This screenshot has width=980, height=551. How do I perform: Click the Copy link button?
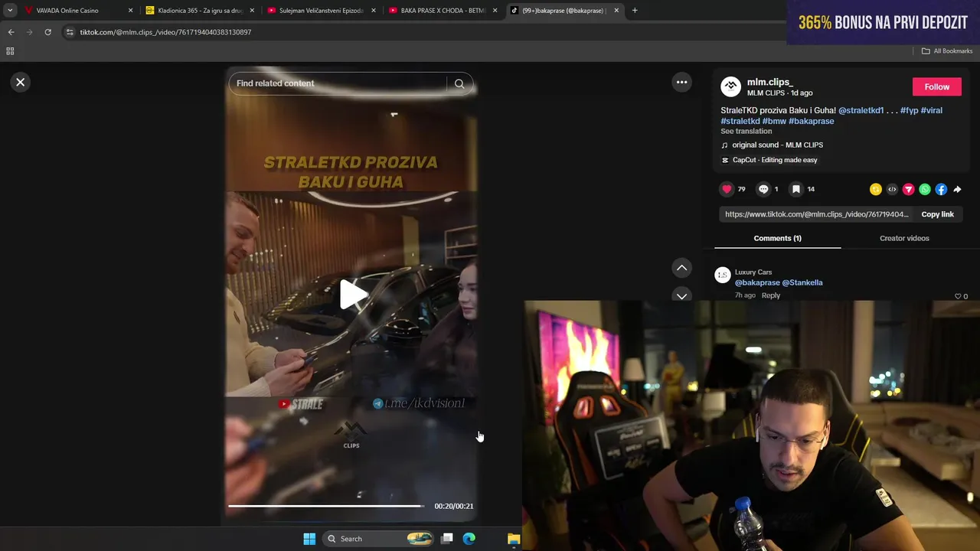937,214
